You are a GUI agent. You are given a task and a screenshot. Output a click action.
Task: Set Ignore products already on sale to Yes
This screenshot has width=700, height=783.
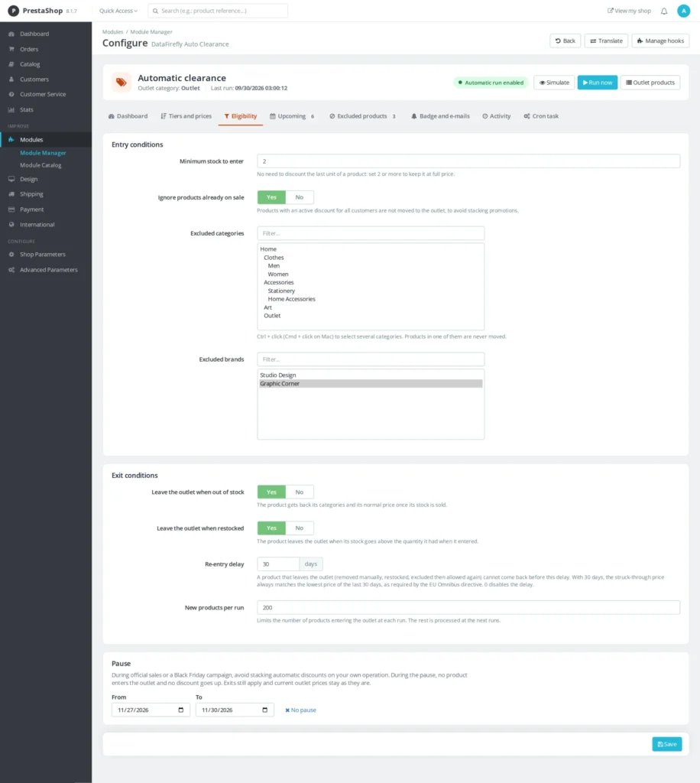tap(271, 197)
